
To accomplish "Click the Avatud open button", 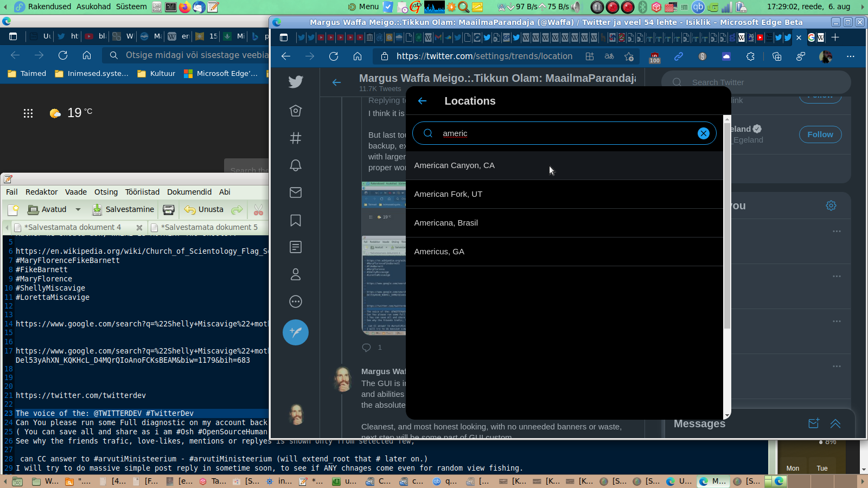I will point(48,210).
